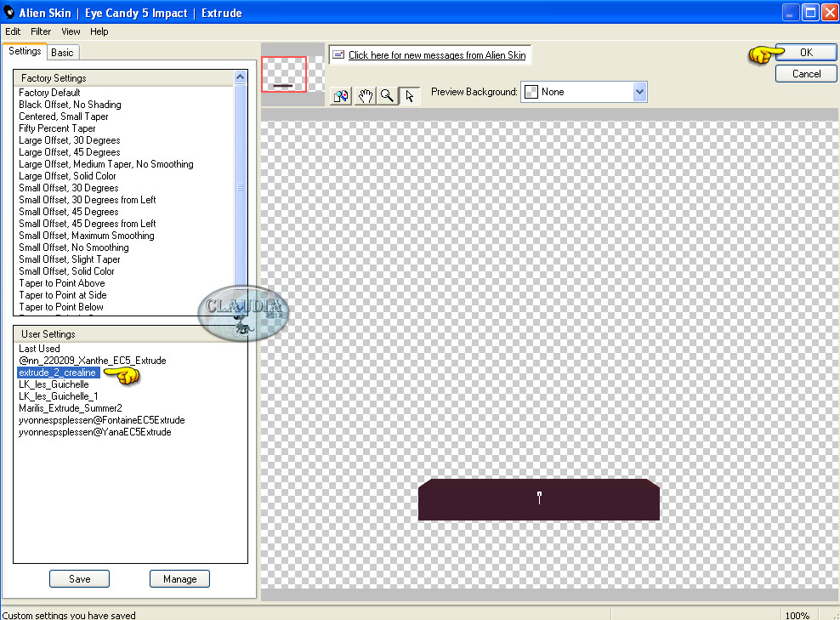Image resolution: width=840 pixels, height=620 pixels.
Task: Select 'Small Offset, Solid Color' preset
Action: pos(67,271)
